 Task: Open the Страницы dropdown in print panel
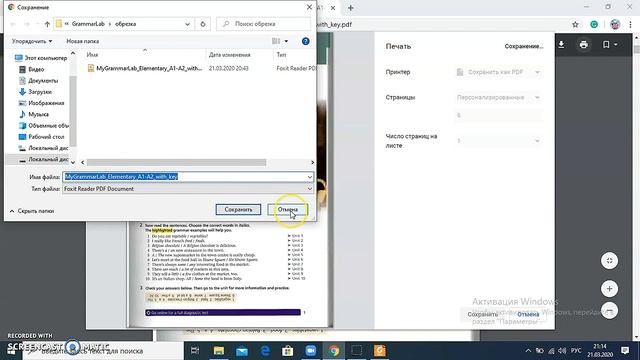(498, 97)
